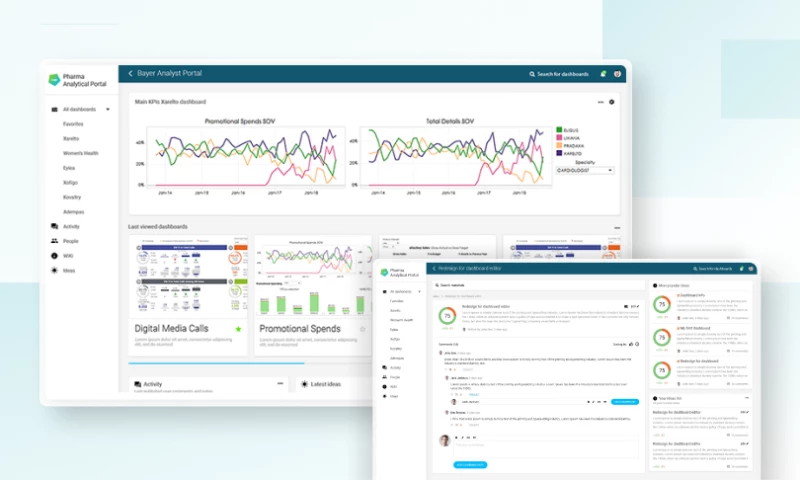
Task: Click the commenter profile photo beside comment box
Action: tap(445, 440)
